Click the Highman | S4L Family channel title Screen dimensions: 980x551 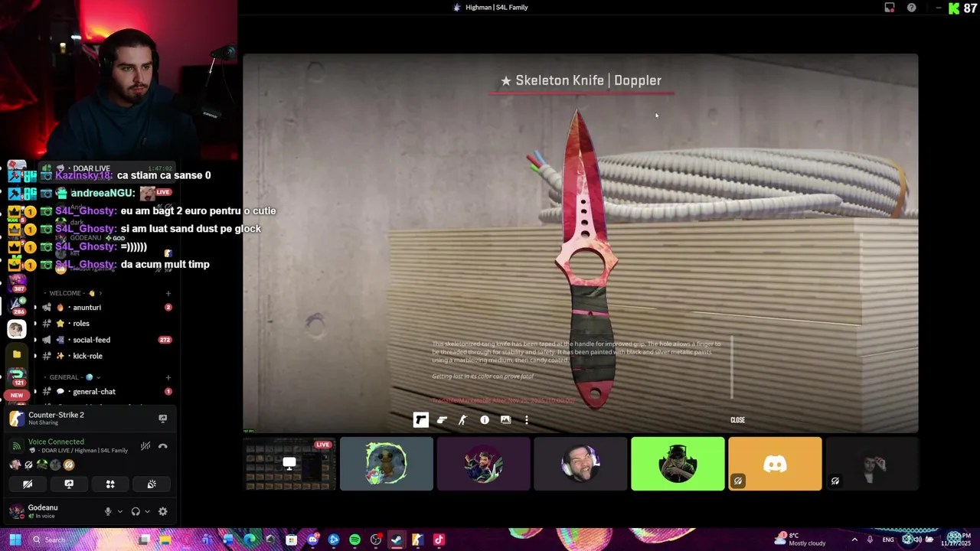click(x=496, y=8)
